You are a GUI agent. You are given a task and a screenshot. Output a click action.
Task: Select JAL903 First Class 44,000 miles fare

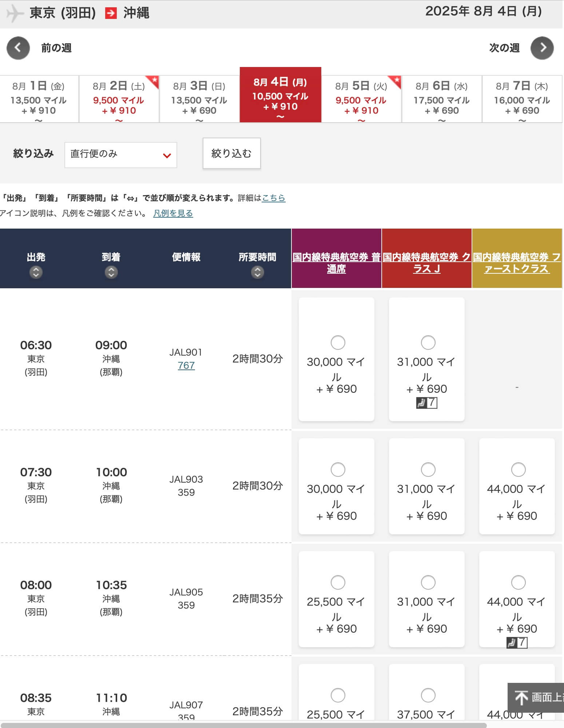point(518,469)
